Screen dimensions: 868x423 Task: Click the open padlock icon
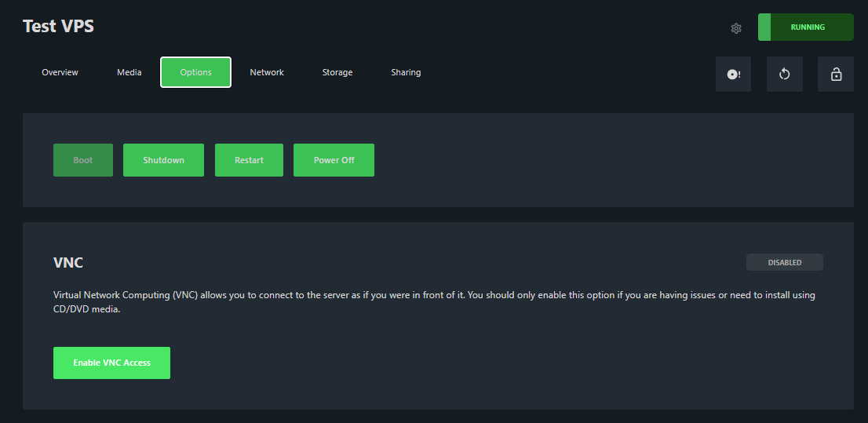point(836,75)
